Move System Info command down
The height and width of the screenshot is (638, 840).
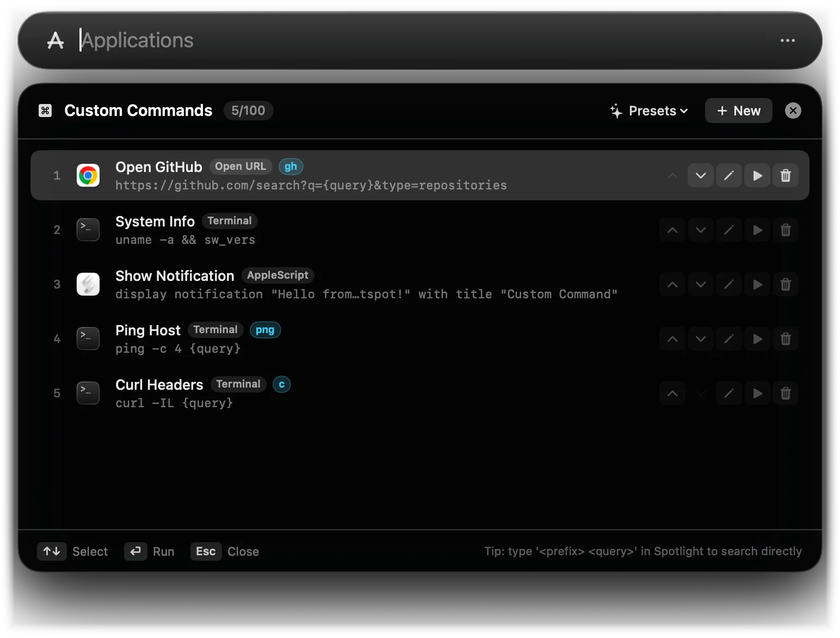tap(701, 230)
